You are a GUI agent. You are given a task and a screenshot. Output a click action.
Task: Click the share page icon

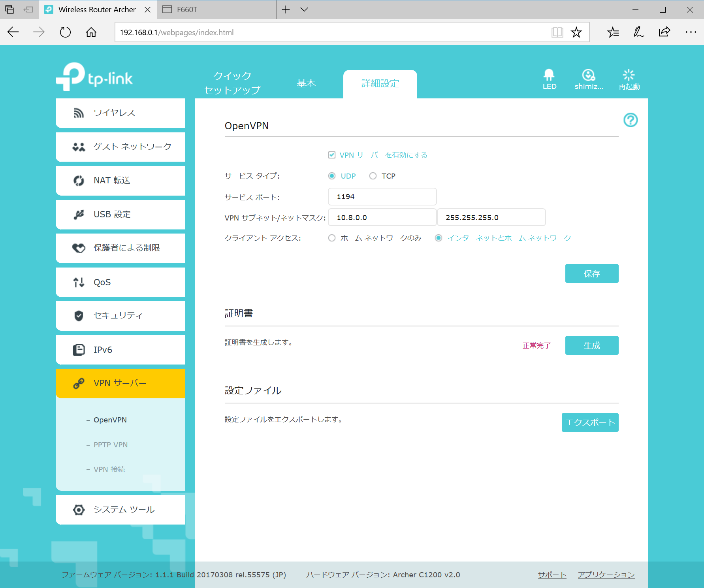(x=664, y=32)
